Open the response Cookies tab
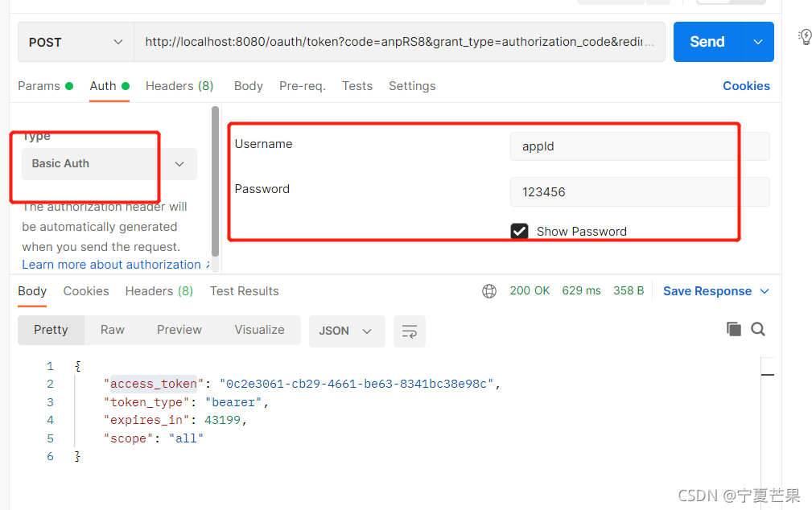The width and height of the screenshot is (812, 510). pos(86,291)
